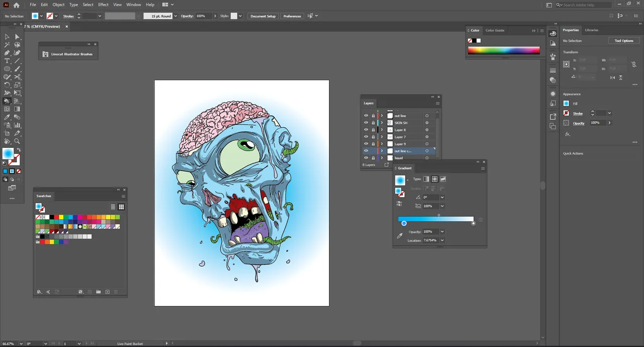Viewport: 644px width, 347px height.
Task: Expand the 'out line' layer
Action: [x=382, y=116]
